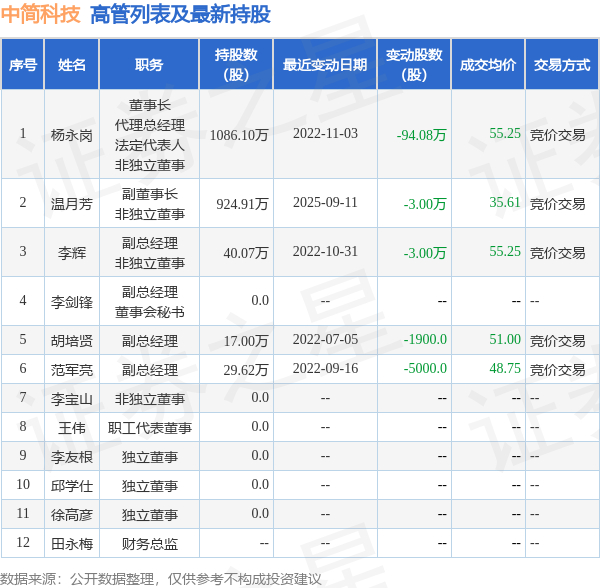Click the name 王伟
The height and width of the screenshot is (588, 600).
(72, 428)
